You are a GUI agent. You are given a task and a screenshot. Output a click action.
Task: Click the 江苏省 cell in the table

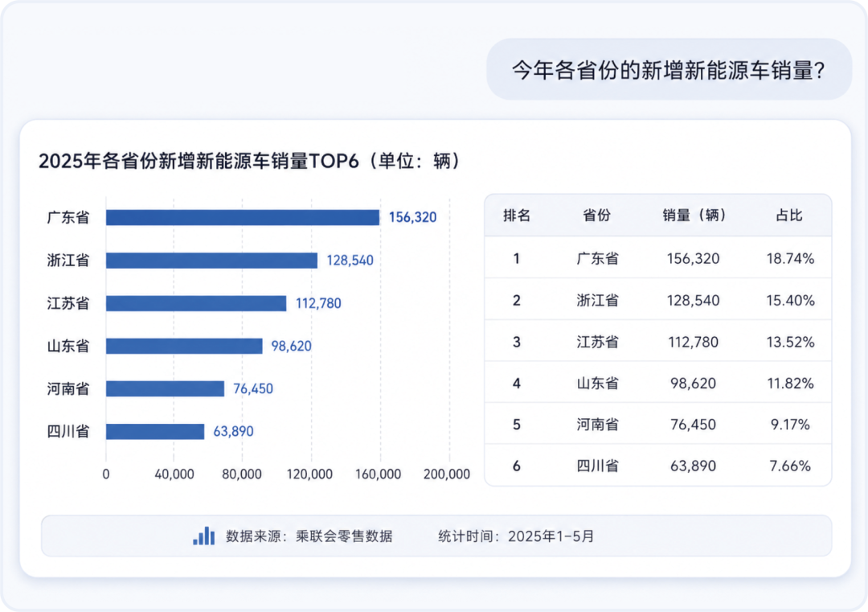pos(597,342)
